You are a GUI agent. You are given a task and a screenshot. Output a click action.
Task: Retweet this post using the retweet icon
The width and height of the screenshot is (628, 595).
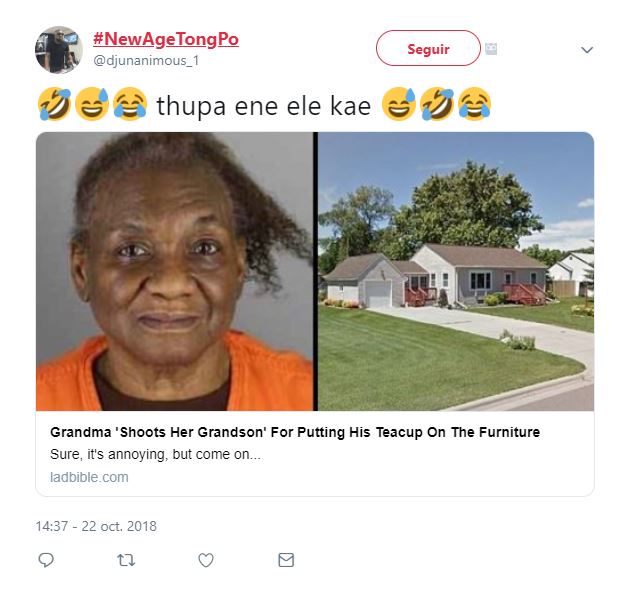126,560
